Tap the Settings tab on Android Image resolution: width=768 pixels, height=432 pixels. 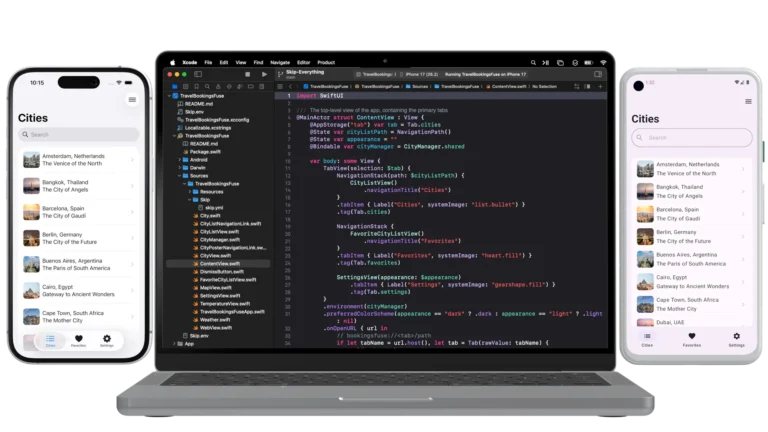[x=736, y=339]
